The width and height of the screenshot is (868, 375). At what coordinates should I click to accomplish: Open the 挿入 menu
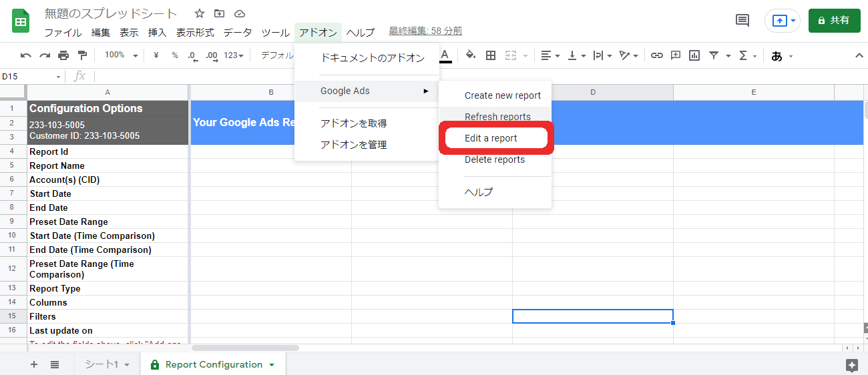157,32
